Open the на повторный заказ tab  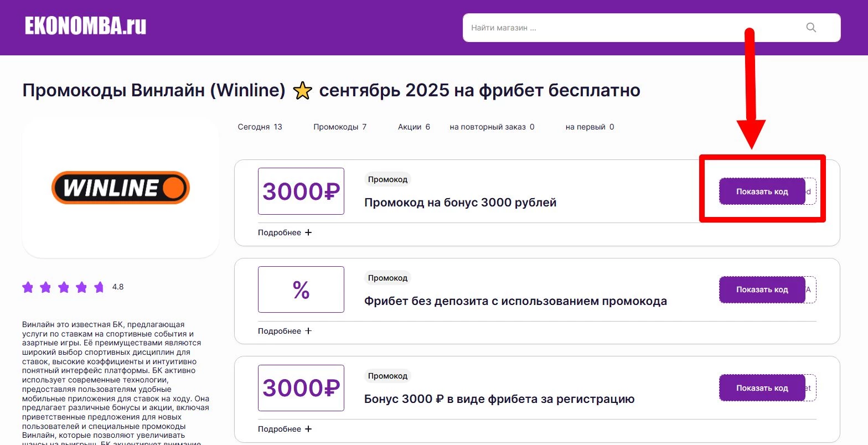click(492, 127)
